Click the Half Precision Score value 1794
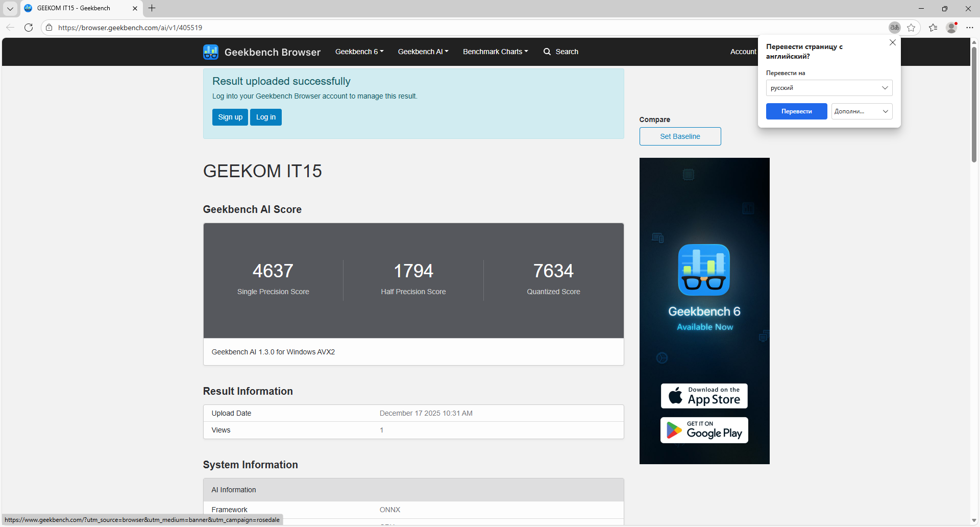The width and height of the screenshot is (980, 527). (413, 271)
